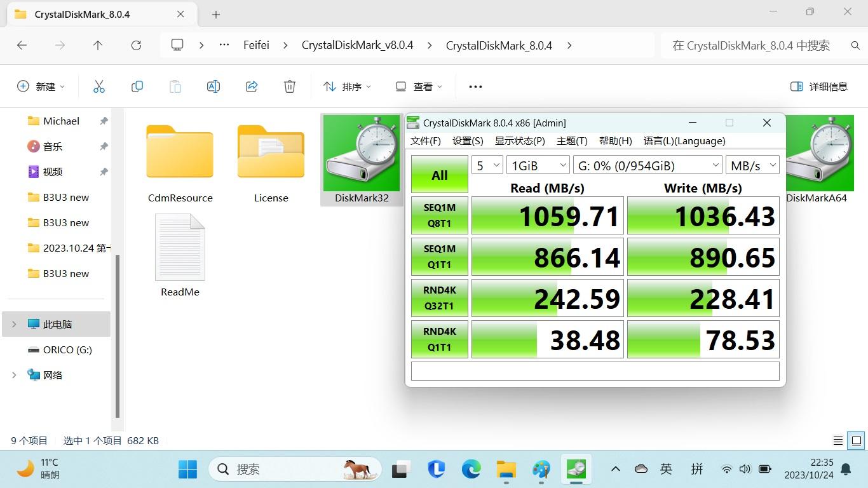The height and width of the screenshot is (488, 868).
Task: Open the 查看 view dropdown
Action: (419, 86)
